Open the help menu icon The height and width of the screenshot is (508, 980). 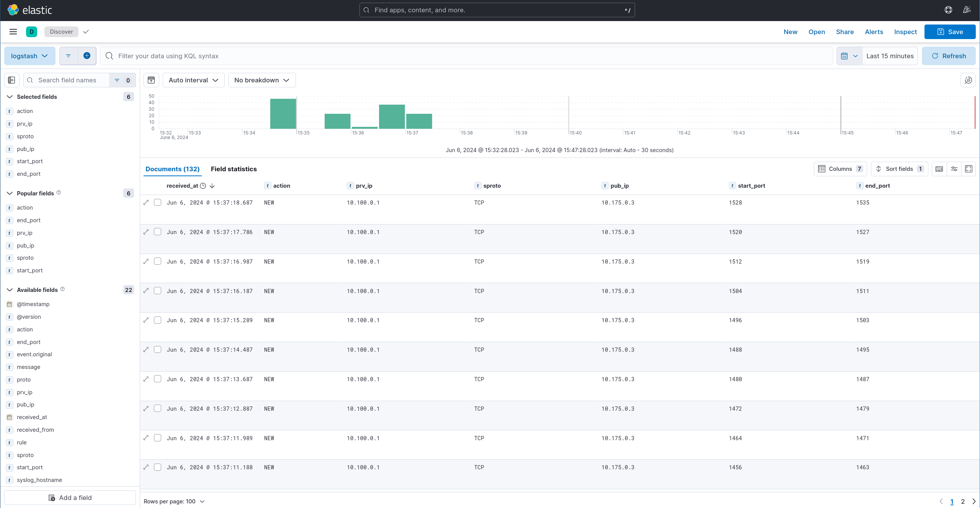[x=948, y=10]
